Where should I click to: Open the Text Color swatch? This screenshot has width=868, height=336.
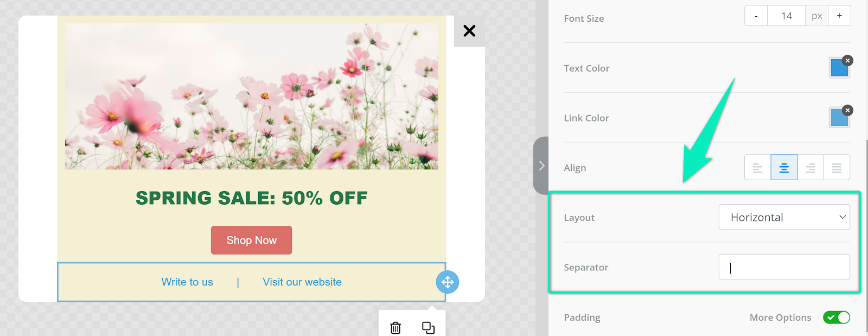click(838, 69)
